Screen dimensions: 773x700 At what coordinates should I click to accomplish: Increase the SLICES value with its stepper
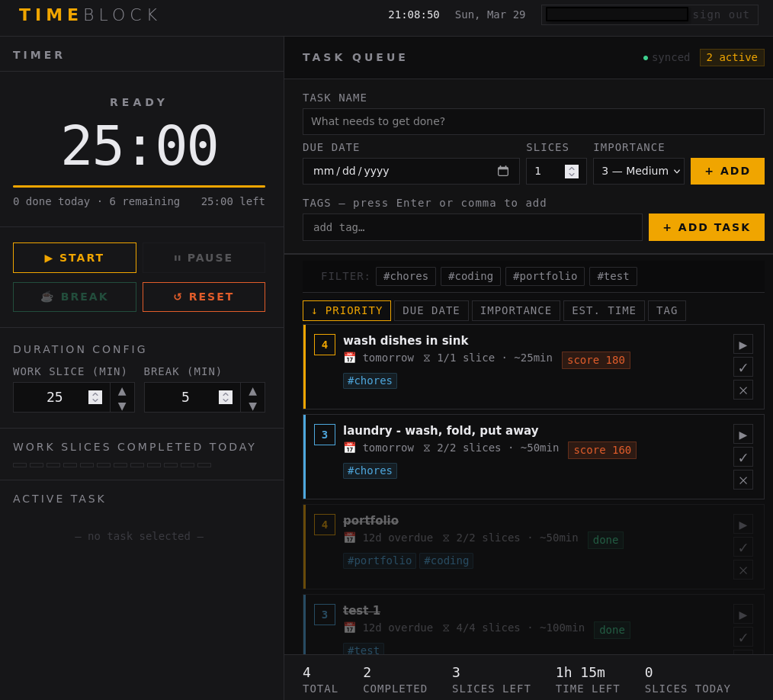[572, 167]
